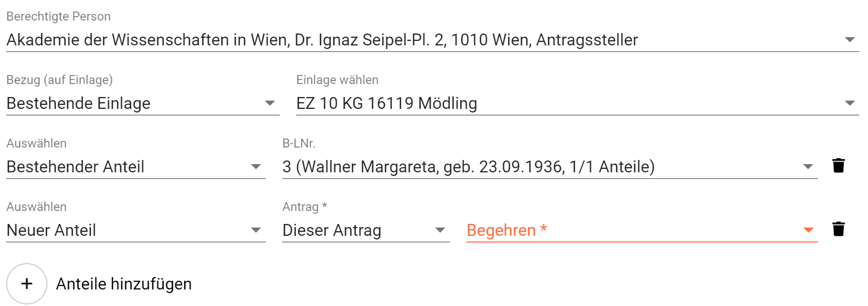This screenshot has height=306, width=868.
Task: Select the required Begehren field
Action: (x=642, y=230)
